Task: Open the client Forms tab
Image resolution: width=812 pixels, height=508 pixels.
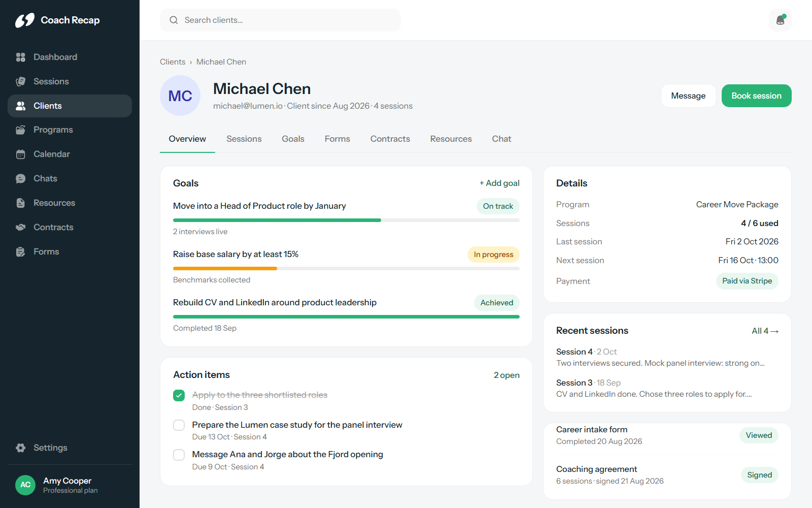Action: 337,139
